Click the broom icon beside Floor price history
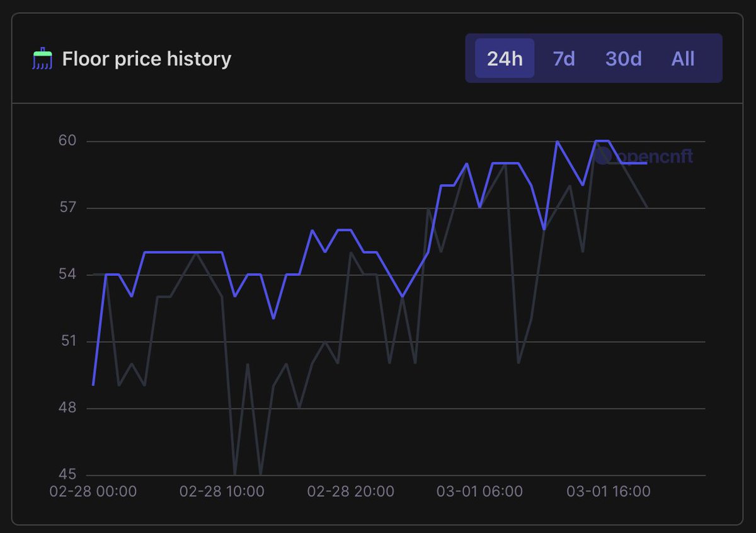This screenshot has height=533, width=756. pos(43,59)
